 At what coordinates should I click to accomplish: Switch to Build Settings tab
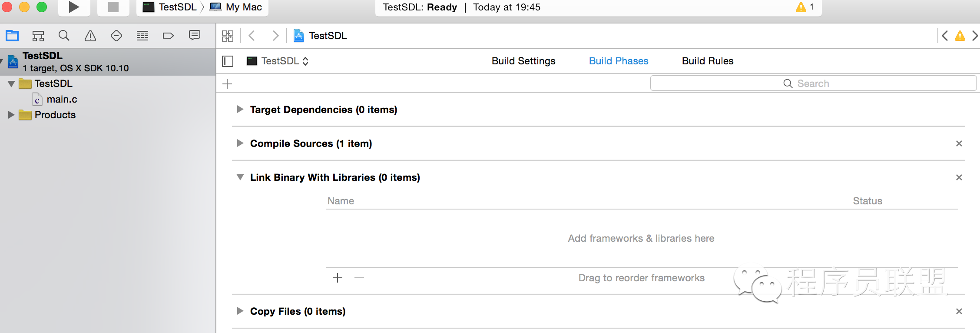(x=523, y=61)
